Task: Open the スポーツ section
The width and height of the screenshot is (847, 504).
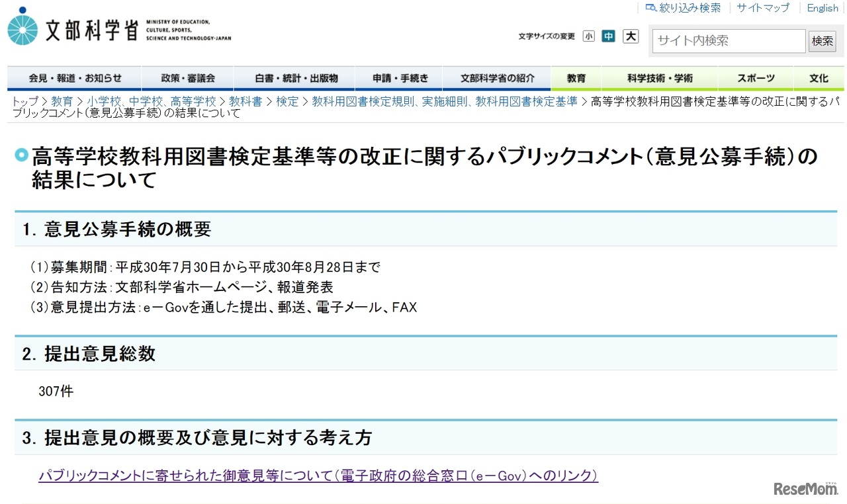Action: [x=756, y=77]
